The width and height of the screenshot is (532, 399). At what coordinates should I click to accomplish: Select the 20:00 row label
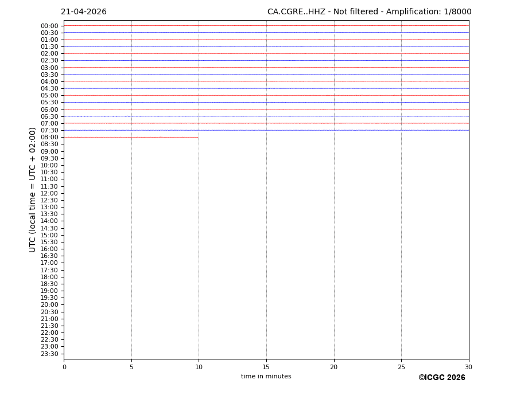tap(49, 305)
